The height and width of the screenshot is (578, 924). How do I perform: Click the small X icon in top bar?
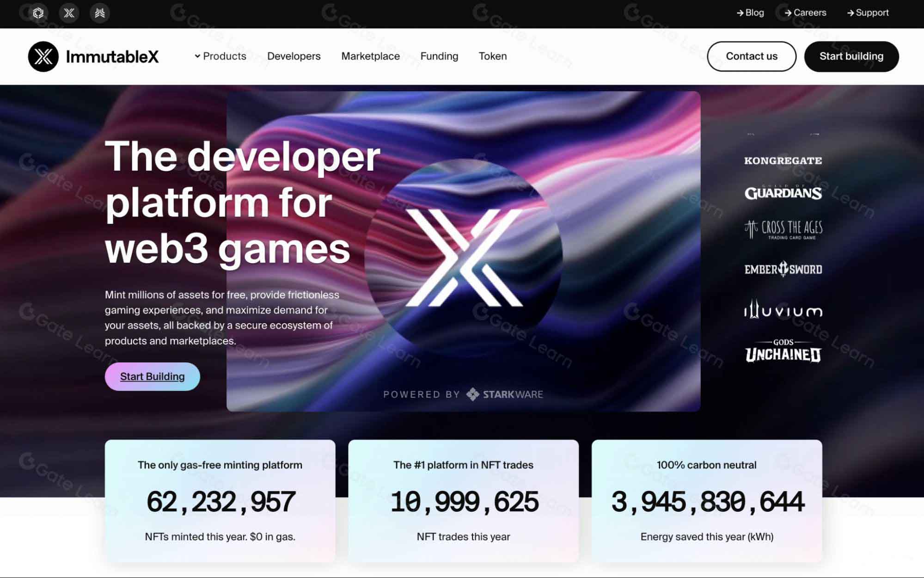pyautogui.click(x=69, y=13)
